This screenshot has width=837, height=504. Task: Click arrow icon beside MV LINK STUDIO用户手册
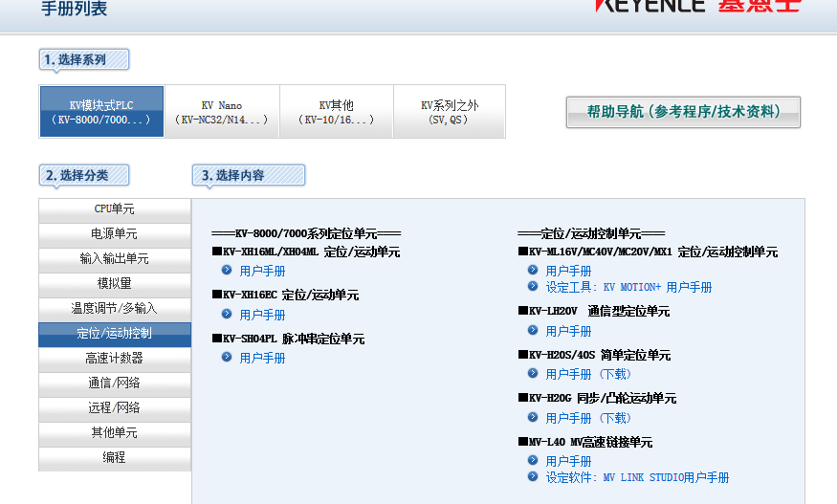tap(533, 476)
